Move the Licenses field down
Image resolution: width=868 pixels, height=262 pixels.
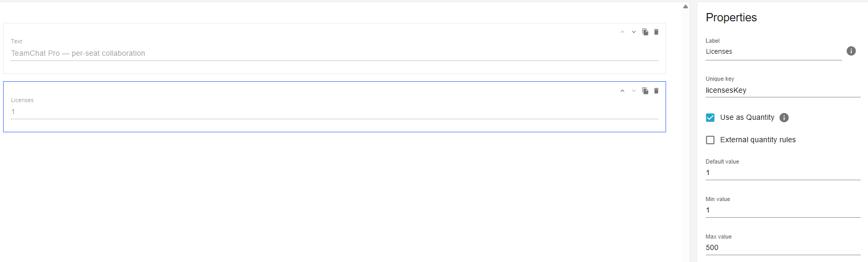634,91
